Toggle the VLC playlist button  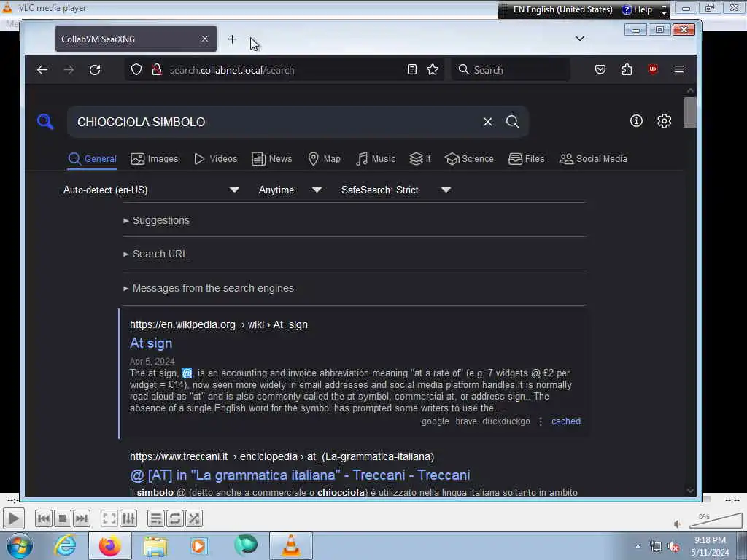(x=156, y=518)
